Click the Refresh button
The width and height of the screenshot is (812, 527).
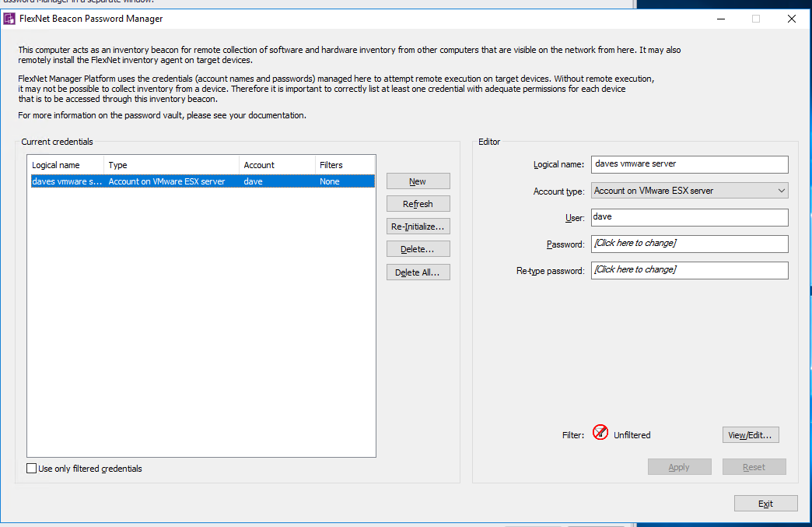point(418,204)
